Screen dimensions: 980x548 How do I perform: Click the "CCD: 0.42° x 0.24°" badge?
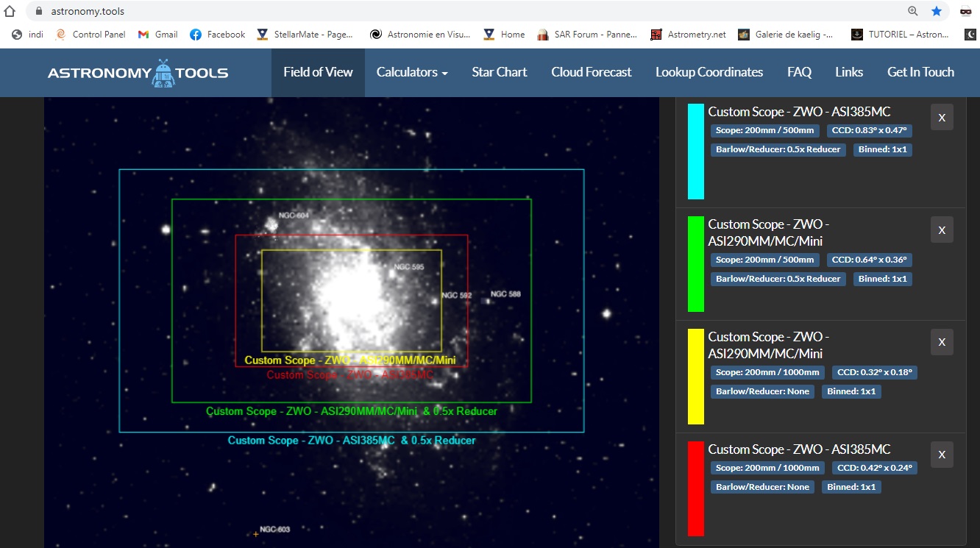coord(875,468)
